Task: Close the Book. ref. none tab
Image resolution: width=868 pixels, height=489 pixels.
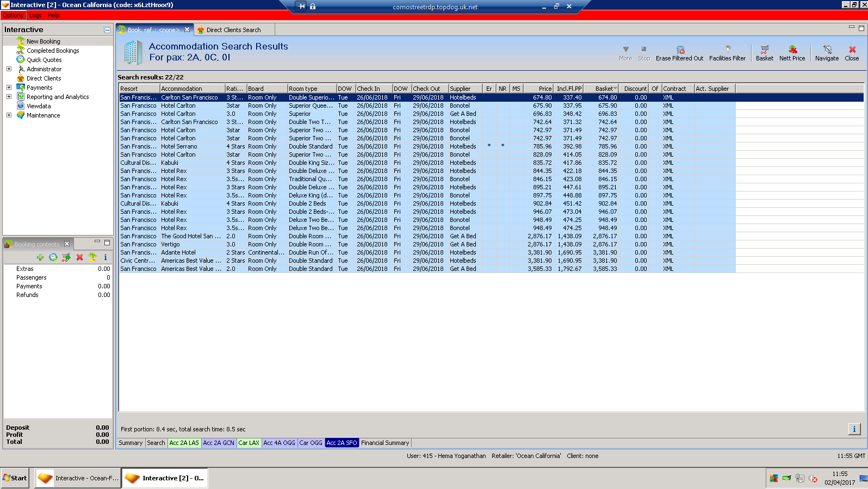Action: coord(187,29)
